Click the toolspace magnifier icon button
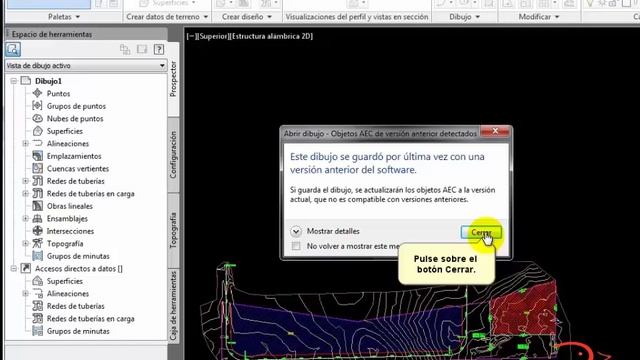Viewport: 640px width, 360px height. 13,49
